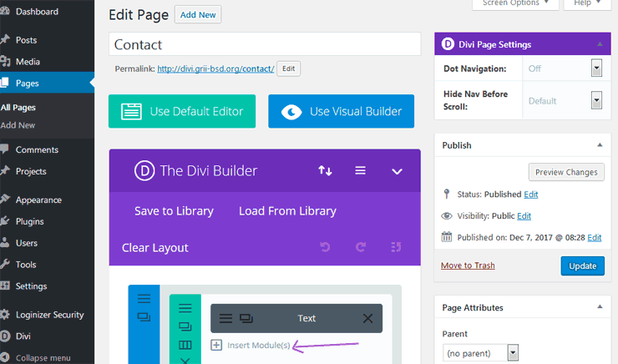Open Appearance in the sidebar
This screenshot has height=364, width=618.
click(x=38, y=200)
